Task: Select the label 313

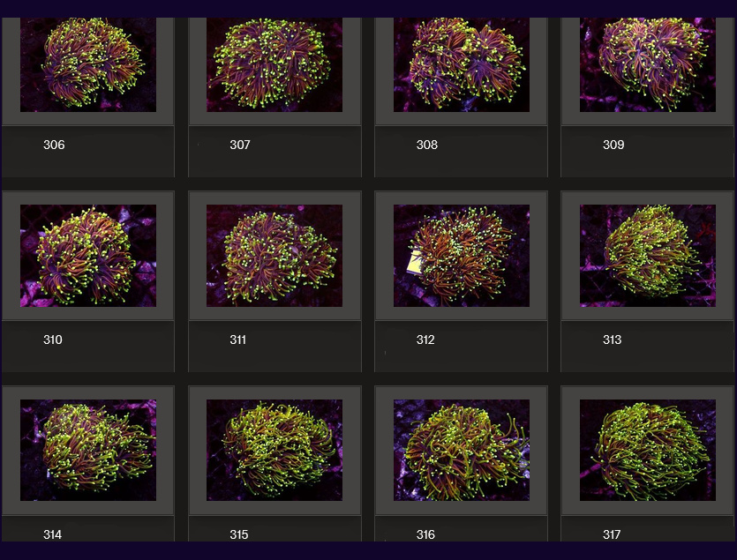Action: (x=612, y=340)
